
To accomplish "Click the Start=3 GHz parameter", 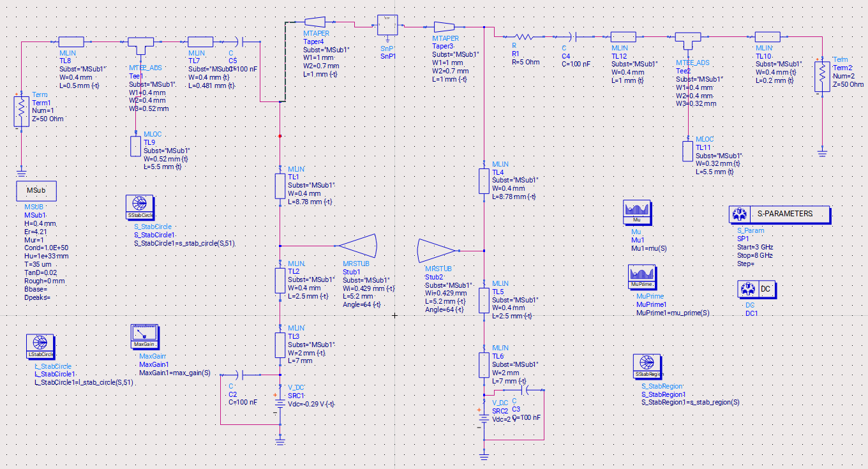I will [x=754, y=247].
